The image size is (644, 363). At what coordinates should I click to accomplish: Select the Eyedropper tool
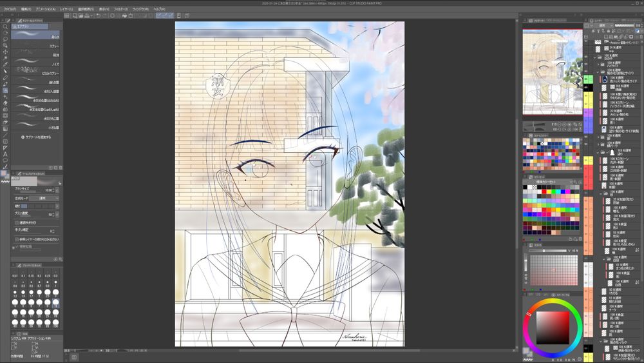[5, 65]
